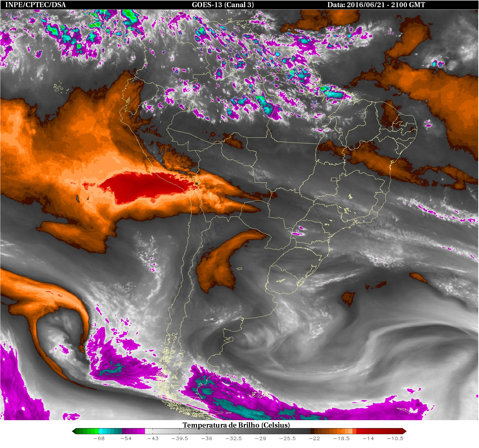479x448 pixels.
Task: Click the -18.5 colorbar tick label
Action: pos(341,439)
